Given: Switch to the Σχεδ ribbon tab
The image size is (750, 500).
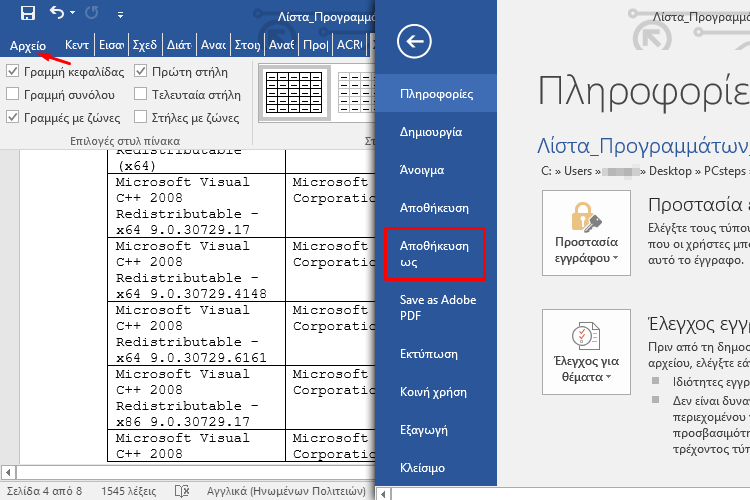Looking at the screenshot, I should pyautogui.click(x=145, y=45).
